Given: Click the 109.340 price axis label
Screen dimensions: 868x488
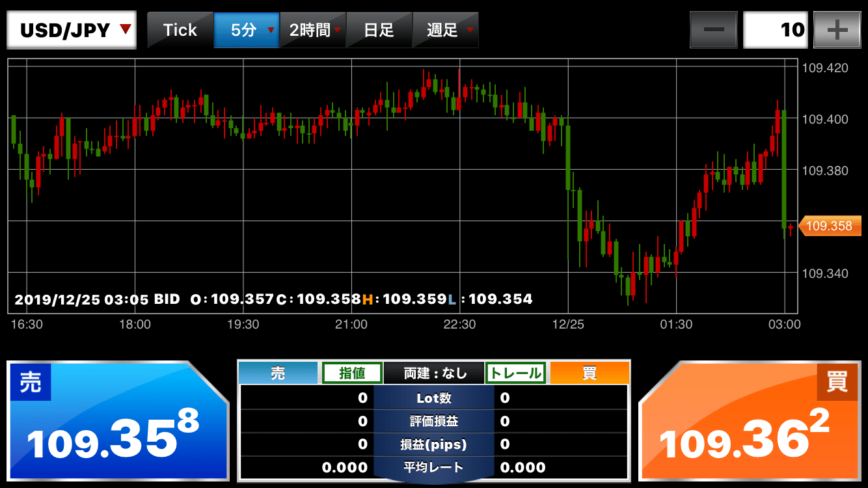Looking at the screenshot, I should click(825, 273).
